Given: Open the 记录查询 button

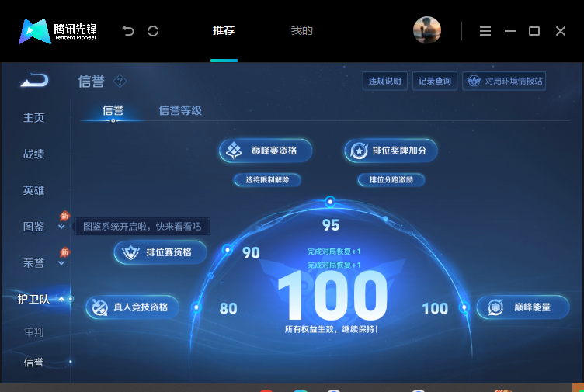Looking at the screenshot, I should [435, 81].
